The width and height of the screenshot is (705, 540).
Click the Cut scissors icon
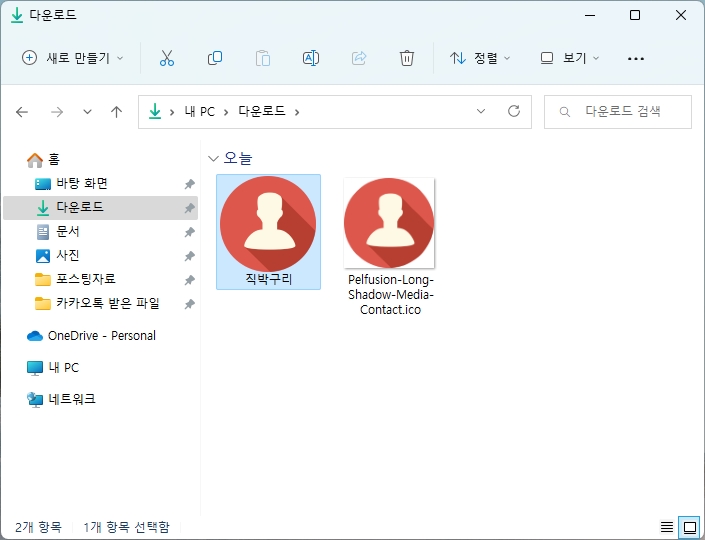166,58
